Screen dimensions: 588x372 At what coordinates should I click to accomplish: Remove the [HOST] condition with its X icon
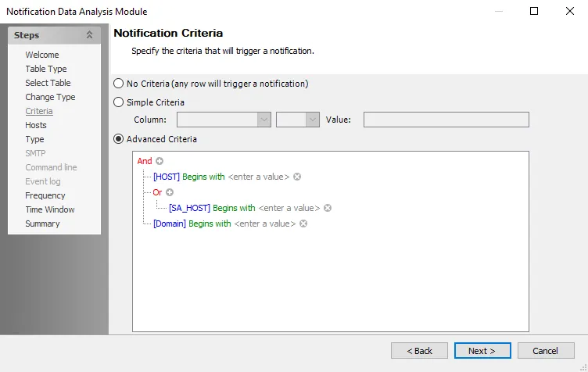click(x=297, y=177)
